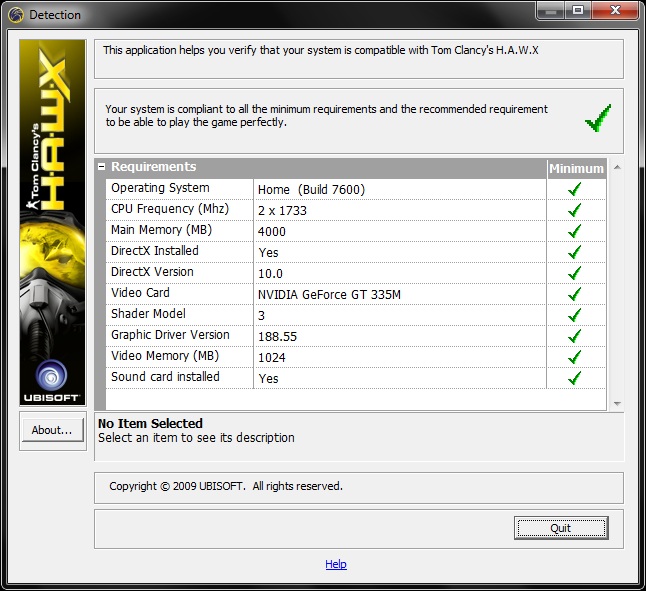Click the Shader Model row checkmark
Screen dimensions: 646x591
[574, 315]
